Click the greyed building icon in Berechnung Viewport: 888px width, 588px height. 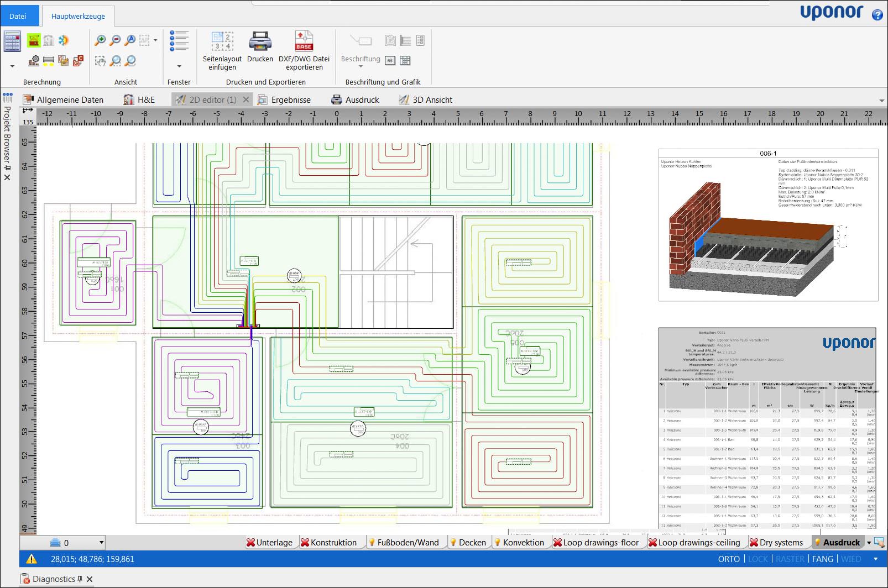(49, 40)
